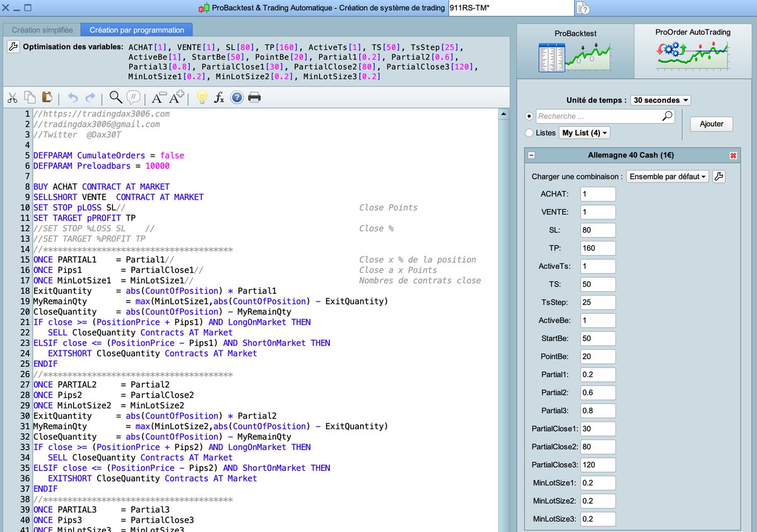Screen dimensions: 757x532
Task: Click the TsStep value field showing 25
Action: click(x=597, y=303)
